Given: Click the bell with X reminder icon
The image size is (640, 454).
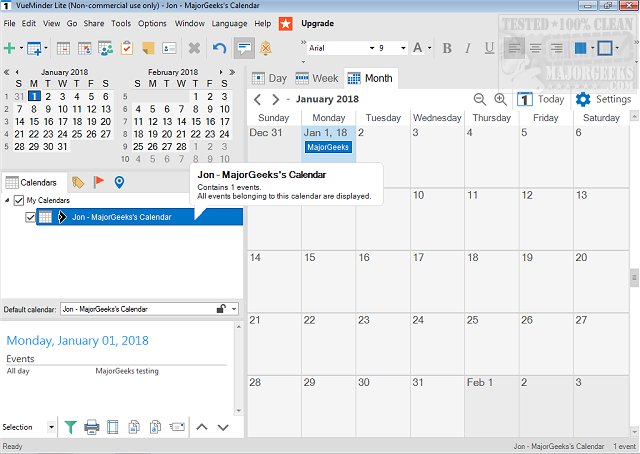Looking at the screenshot, I should [x=266, y=48].
